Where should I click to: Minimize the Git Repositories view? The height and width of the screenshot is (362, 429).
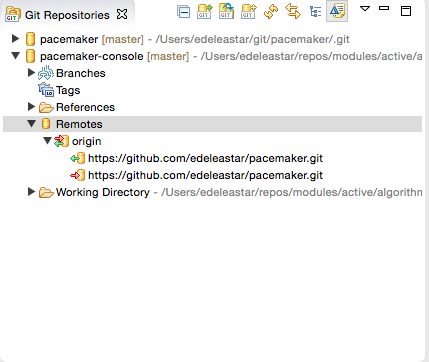tap(384, 8)
